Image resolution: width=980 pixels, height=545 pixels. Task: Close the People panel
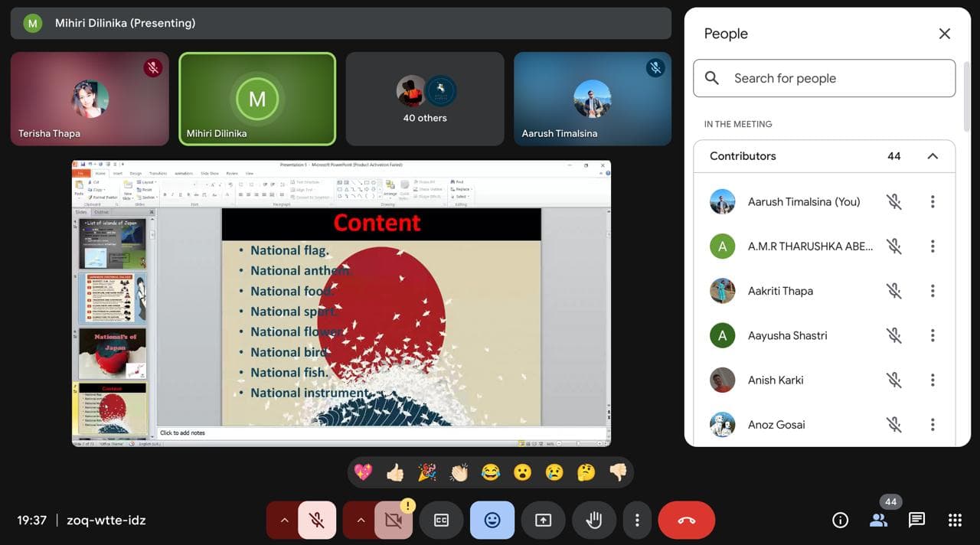[x=945, y=34]
